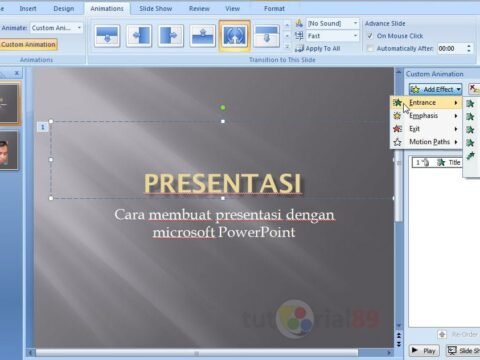Choose the fourth entrance effect star icon
This screenshot has width=480, height=360.
(x=470, y=143)
